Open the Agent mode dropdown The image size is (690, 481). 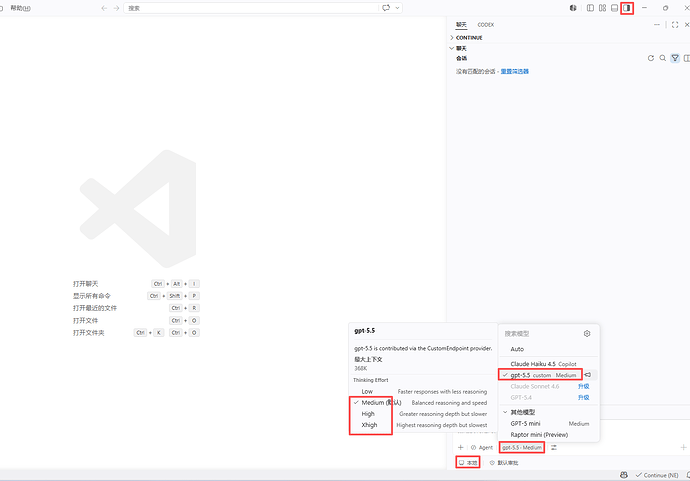point(482,448)
